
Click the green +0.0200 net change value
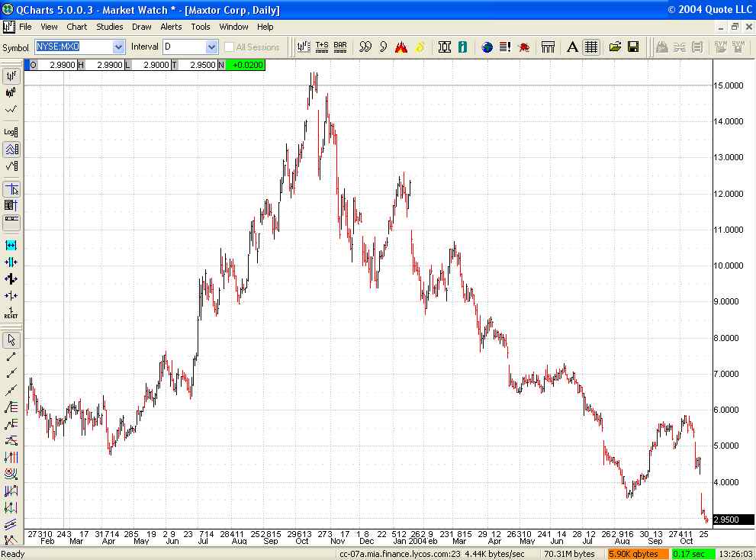tap(246, 65)
